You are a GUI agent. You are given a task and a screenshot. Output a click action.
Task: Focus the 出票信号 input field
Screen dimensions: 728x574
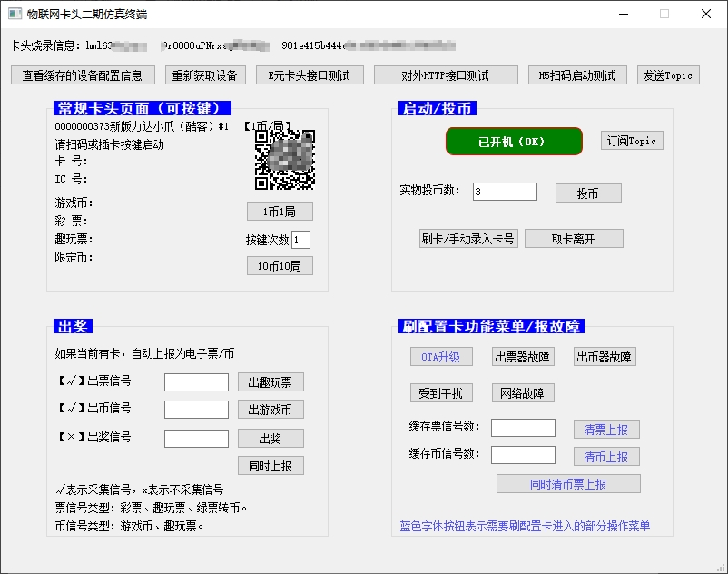pos(196,382)
